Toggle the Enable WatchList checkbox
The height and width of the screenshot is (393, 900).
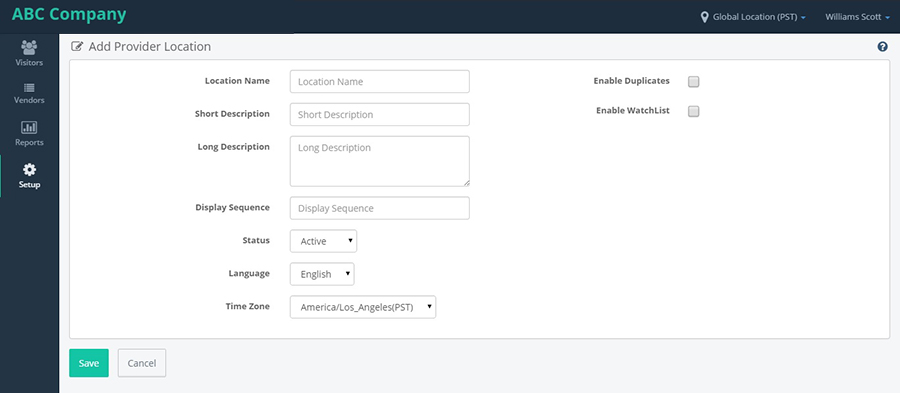pos(693,111)
